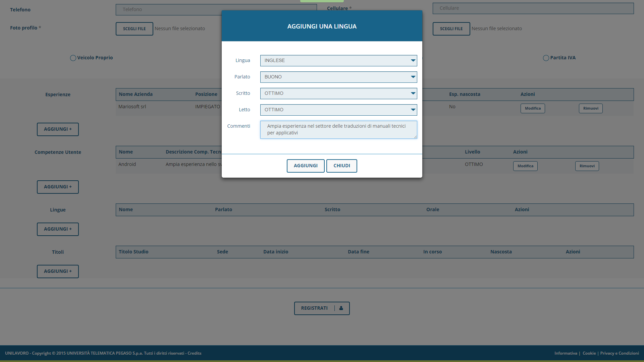Choose a file for Foto profilo
The width and height of the screenshot is (644, 362).
[134, 29]
